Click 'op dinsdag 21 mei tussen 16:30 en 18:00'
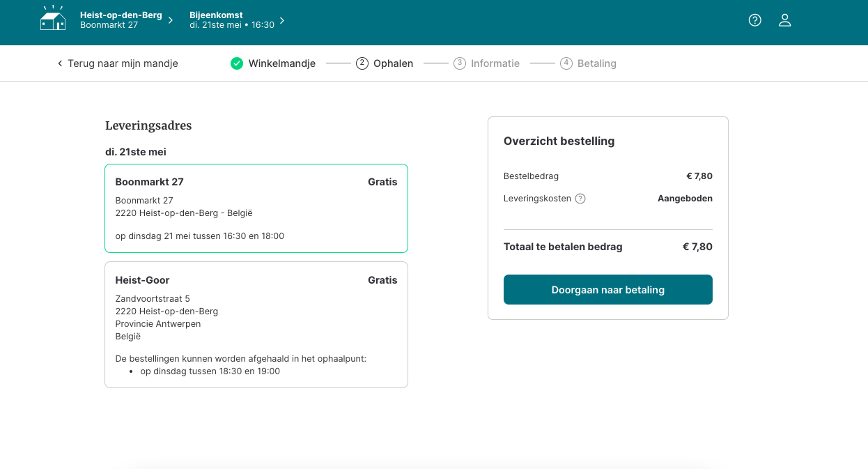The width and height of the screenshot is (868, 469). click(200, 236)
